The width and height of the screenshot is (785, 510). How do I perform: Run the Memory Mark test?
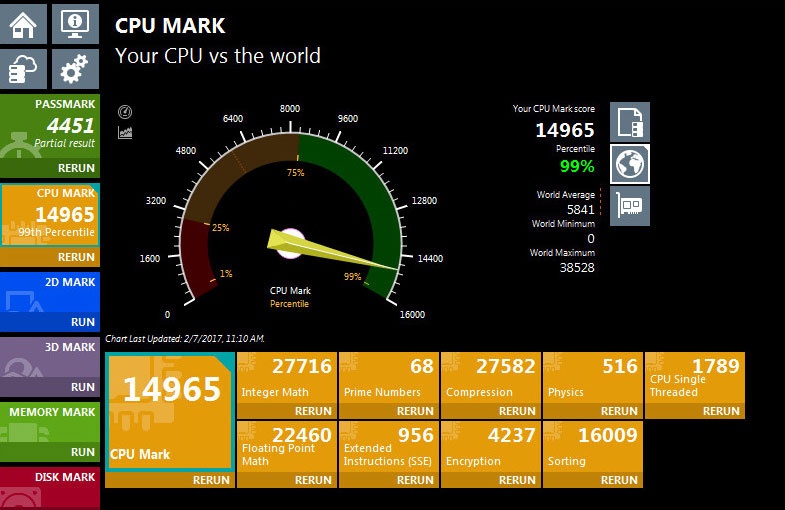pyautogui.click(x=83, y=452)
